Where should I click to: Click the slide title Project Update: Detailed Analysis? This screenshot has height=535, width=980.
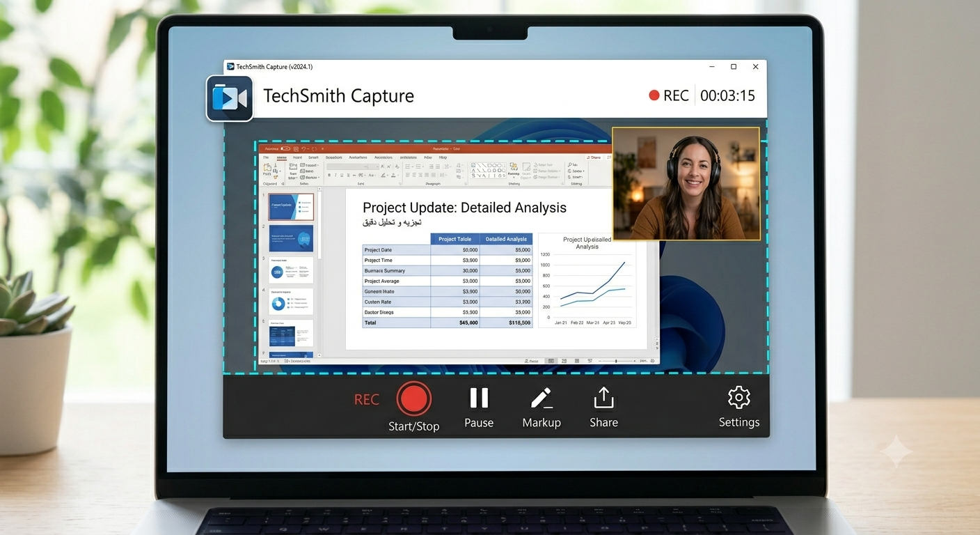pyautogui.click(x=464, y=208)
